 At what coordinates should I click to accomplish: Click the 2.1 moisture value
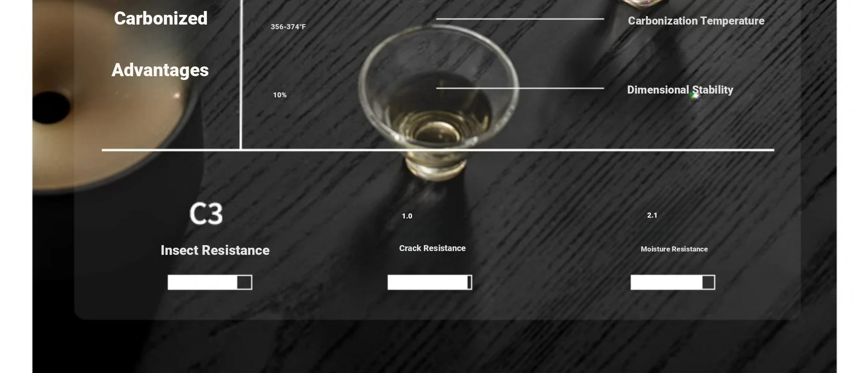click(x=652, y=216)
